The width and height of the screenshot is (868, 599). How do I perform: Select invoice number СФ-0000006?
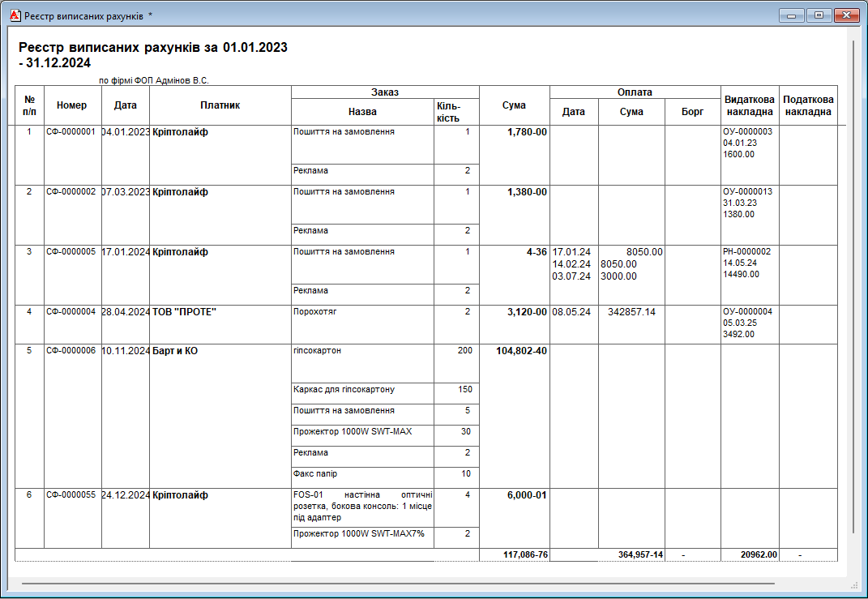71,350
